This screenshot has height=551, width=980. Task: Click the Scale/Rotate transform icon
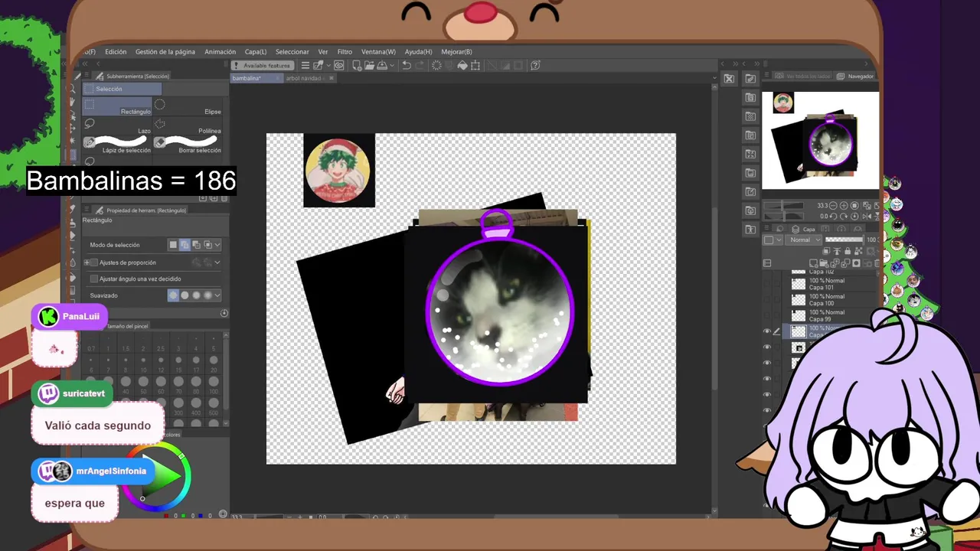[475, 65]
